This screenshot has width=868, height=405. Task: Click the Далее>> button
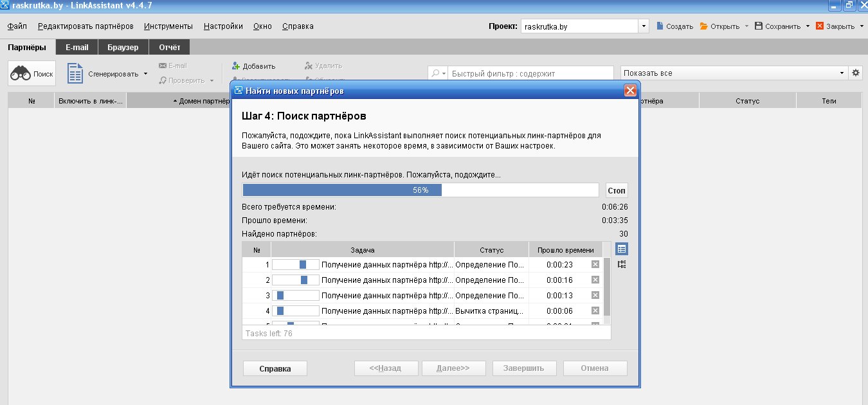tap(453, 368)
